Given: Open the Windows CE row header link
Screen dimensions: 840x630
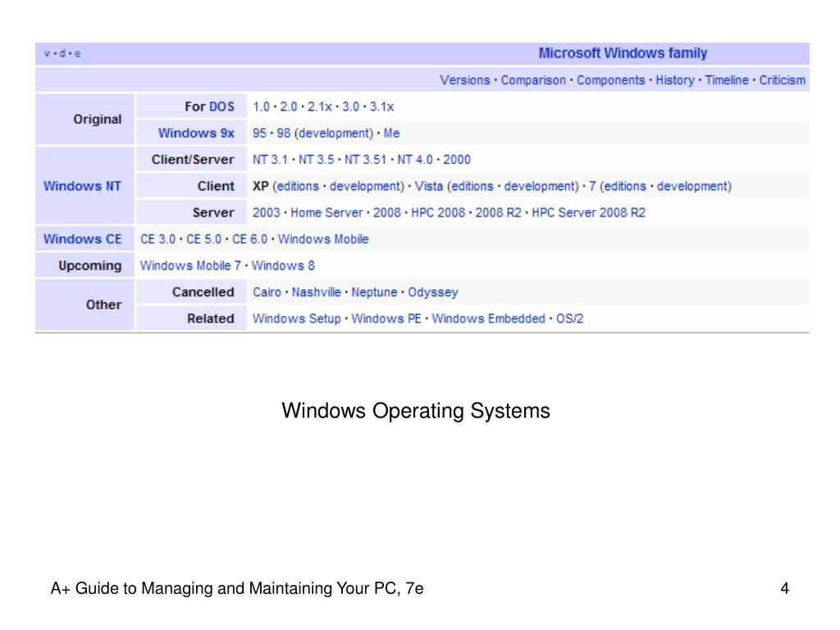Looking at the screenshot, I should pyautogui.click(x=83, y=239).
